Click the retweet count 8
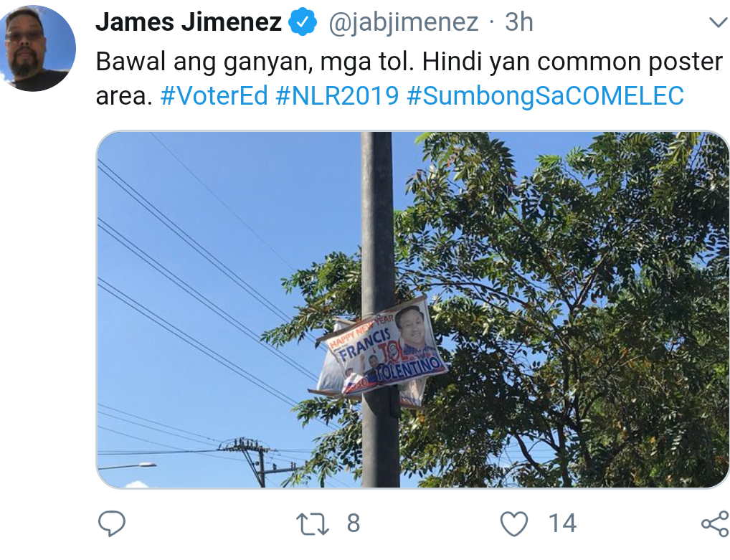The height and width of the screenshot is (560, 730). 354,523
